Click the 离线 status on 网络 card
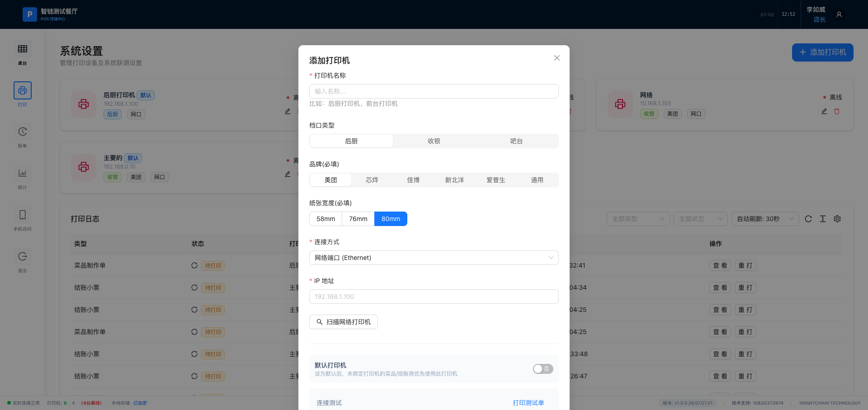 [833, 97]
